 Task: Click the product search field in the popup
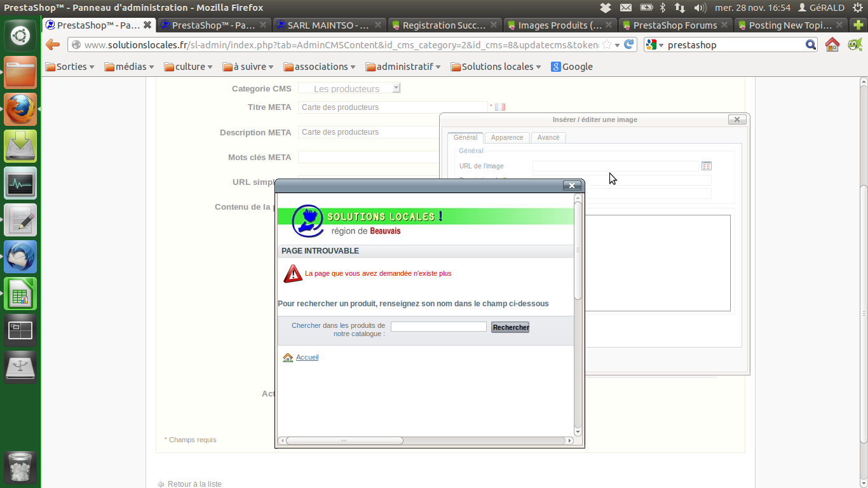[x=438, y=327]
